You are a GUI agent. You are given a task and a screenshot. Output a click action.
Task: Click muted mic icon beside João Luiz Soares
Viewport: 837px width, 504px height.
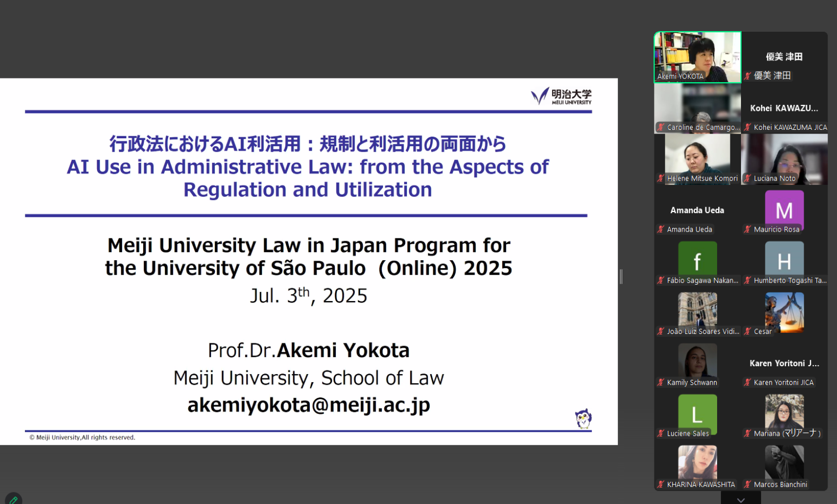[x=661, y=331]
